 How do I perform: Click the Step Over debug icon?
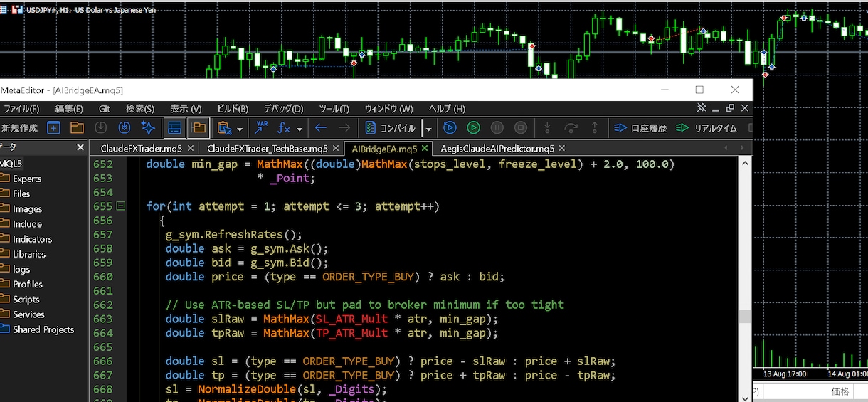pos(571,128)
